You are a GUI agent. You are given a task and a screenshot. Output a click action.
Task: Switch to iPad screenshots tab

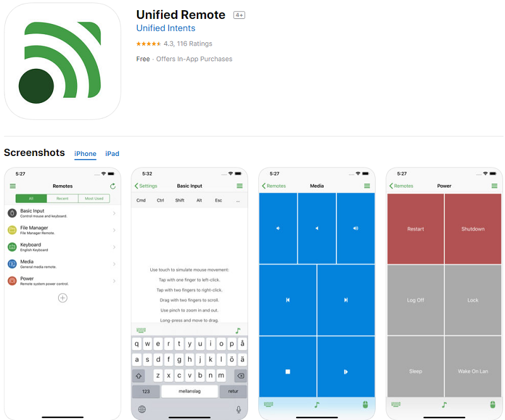click(x=112, y=153)
